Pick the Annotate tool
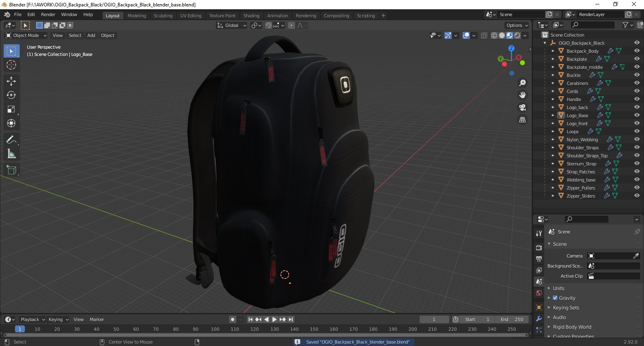 [x=11, y=140]
